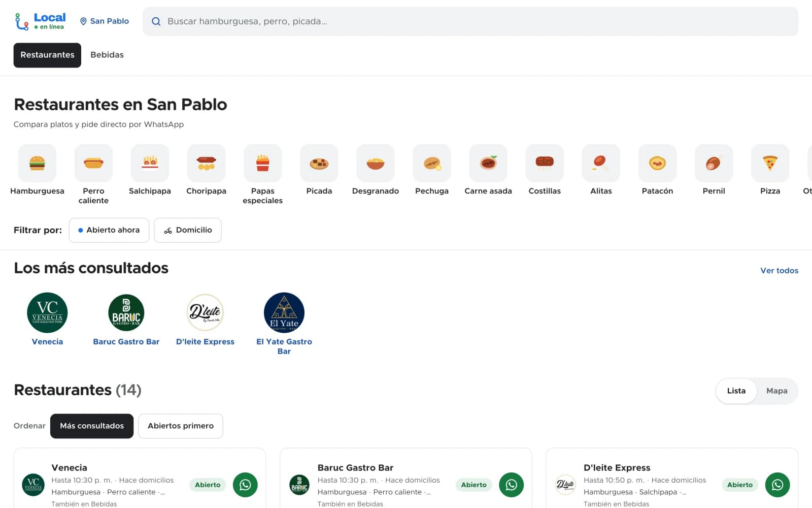Select the Costillas ribs icon

coord(545,163)
